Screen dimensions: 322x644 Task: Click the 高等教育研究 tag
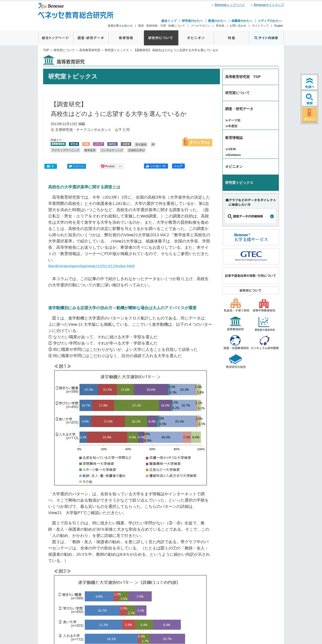click(58, 144)
